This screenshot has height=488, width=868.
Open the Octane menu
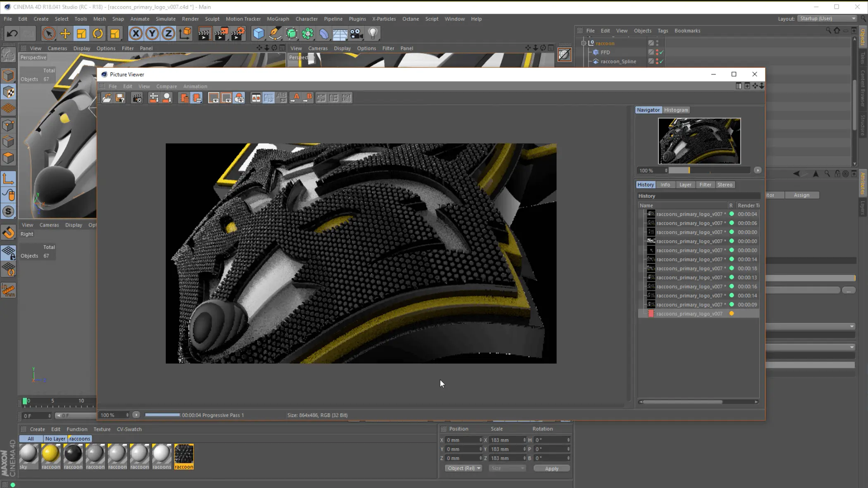(x=410, y=19)
